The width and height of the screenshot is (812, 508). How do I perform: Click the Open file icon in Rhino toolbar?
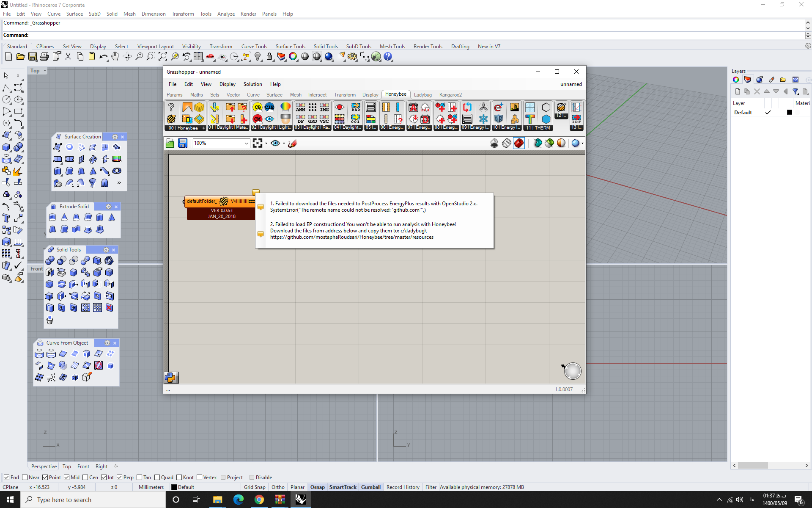[20, 57]
